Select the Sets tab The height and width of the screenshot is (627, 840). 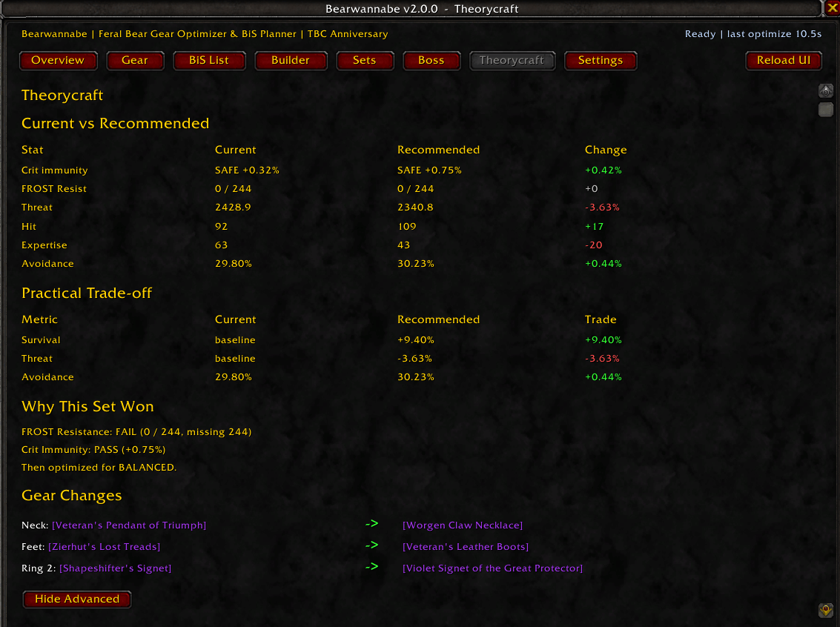364,61
